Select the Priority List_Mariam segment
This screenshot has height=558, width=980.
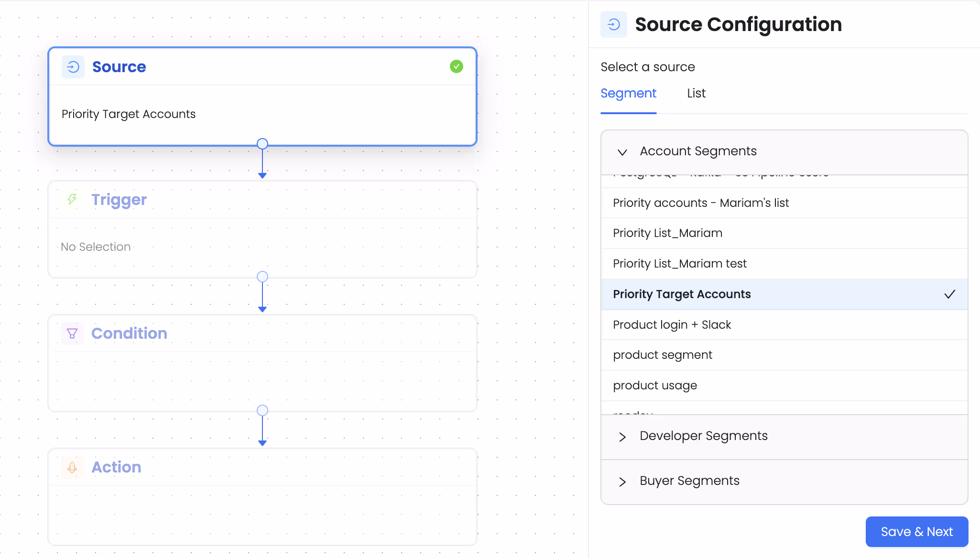667,233
